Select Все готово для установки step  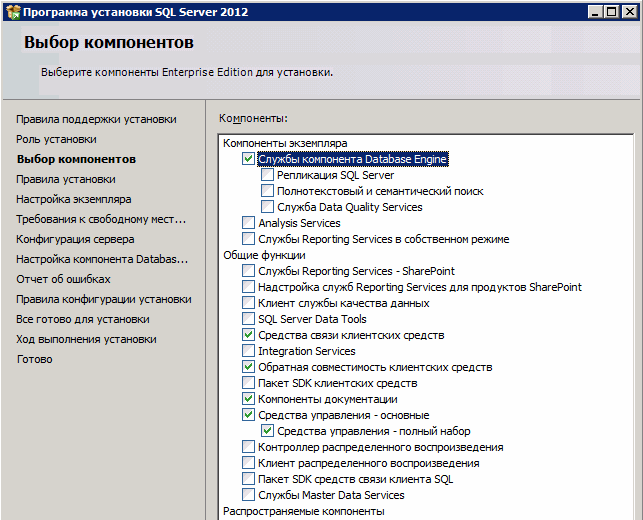(x=83, y=319)
